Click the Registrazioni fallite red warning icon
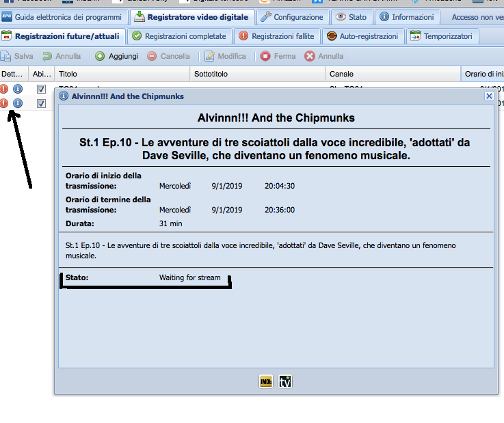This screenshot has height=423, width=504. 243,36
